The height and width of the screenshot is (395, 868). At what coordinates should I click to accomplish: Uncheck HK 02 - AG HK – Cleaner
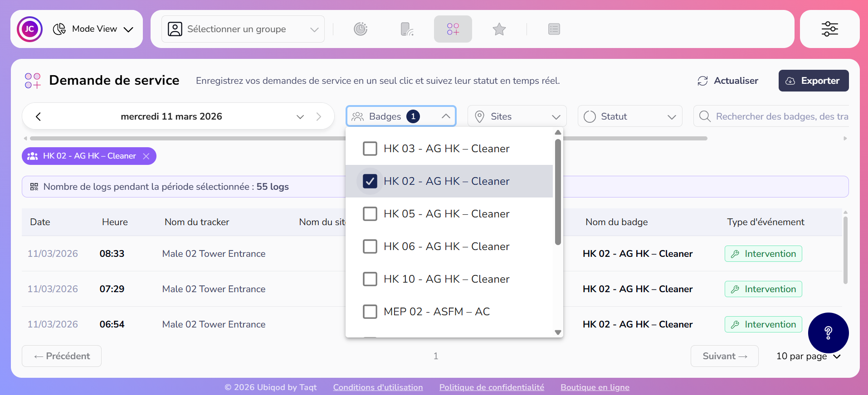point(370,181)
